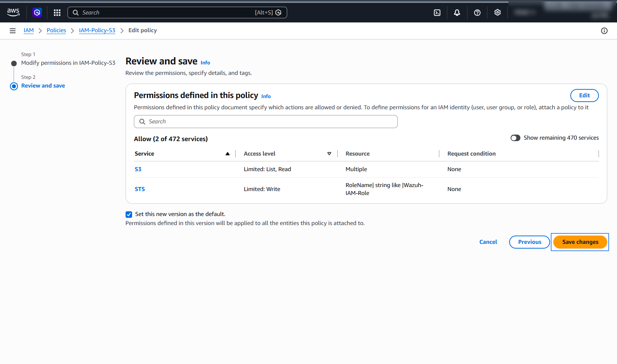Viewport: 617px width, 364px height.
Task: Click the Resource column header
Action: [x=358, y=154]
